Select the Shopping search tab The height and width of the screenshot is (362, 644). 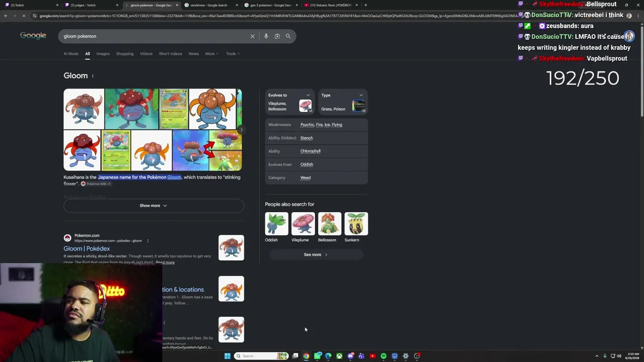coord(125,54)
